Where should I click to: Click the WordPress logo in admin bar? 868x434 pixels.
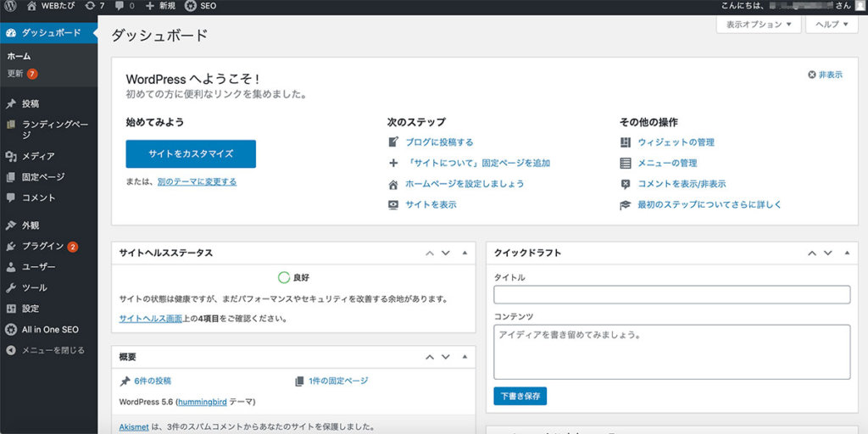pyautogui.click(x=10, y=6)
